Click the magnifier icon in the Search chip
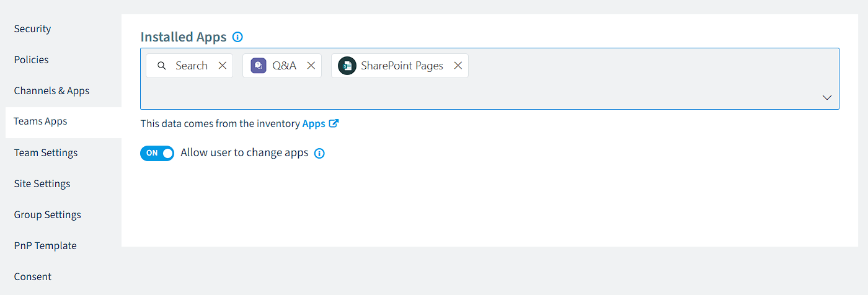Viewport: 868px width, 295px height. tap(162, 66)
